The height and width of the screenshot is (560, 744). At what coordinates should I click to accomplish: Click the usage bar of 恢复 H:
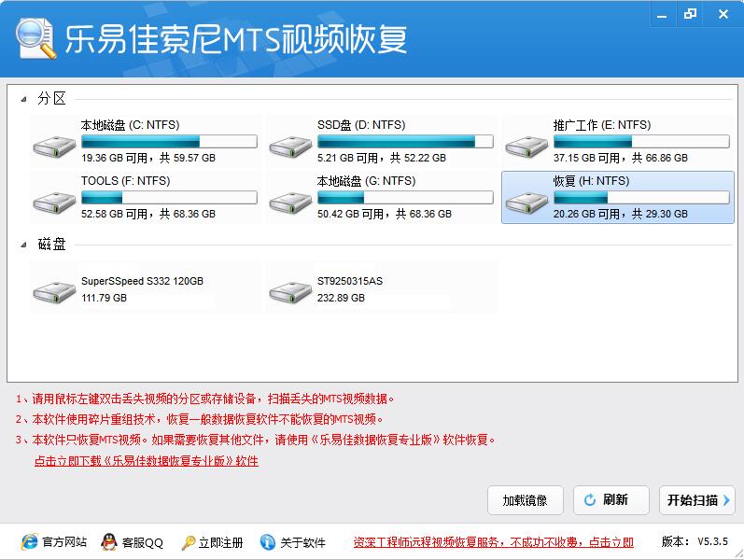pyautogui.click(x=641, y=198)
